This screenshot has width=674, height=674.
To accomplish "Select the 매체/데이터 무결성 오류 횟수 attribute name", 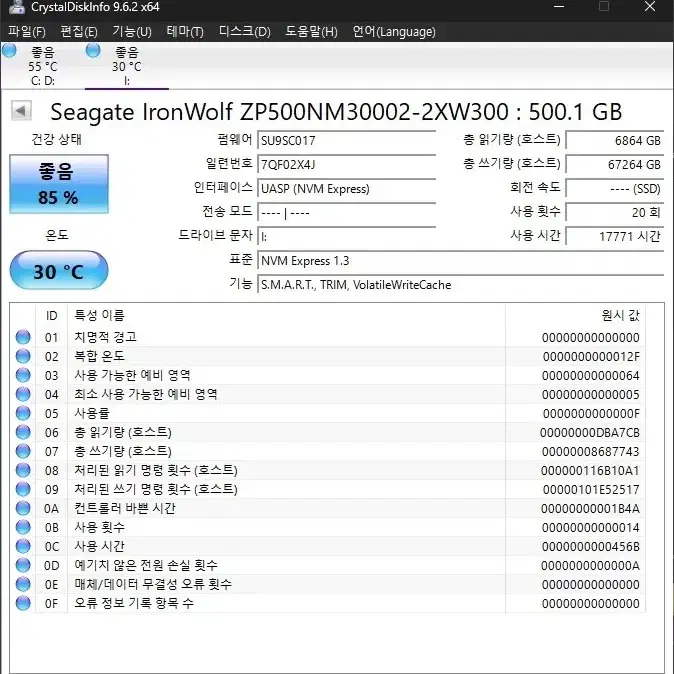I will coord(153,584).
